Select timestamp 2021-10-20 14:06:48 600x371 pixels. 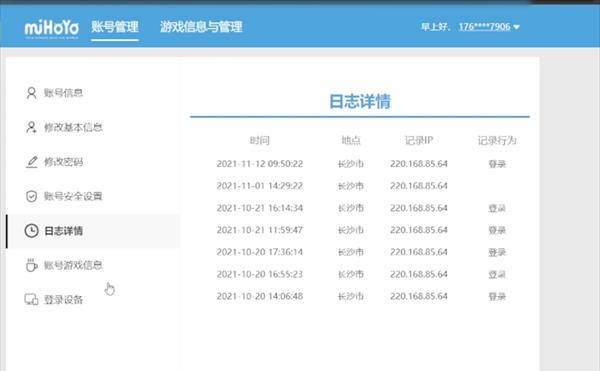[x=260, y=296]
